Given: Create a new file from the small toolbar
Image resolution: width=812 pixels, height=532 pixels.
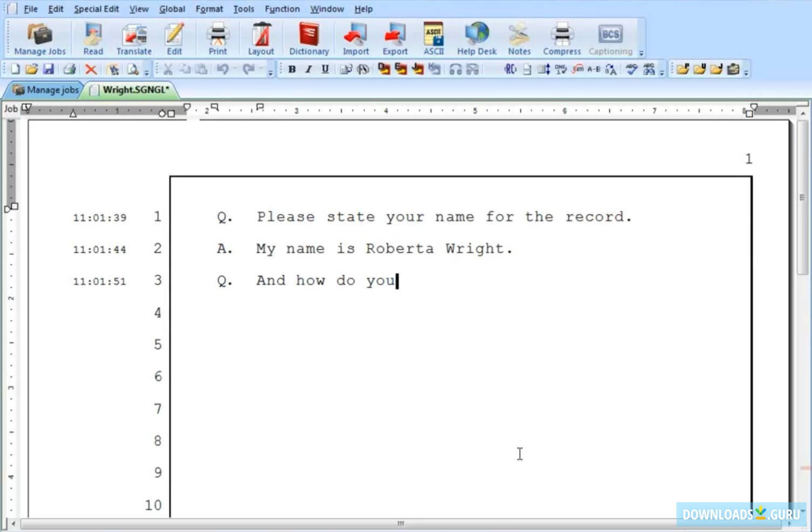Looking at the screenshot, I should click(x=15, y=69).
